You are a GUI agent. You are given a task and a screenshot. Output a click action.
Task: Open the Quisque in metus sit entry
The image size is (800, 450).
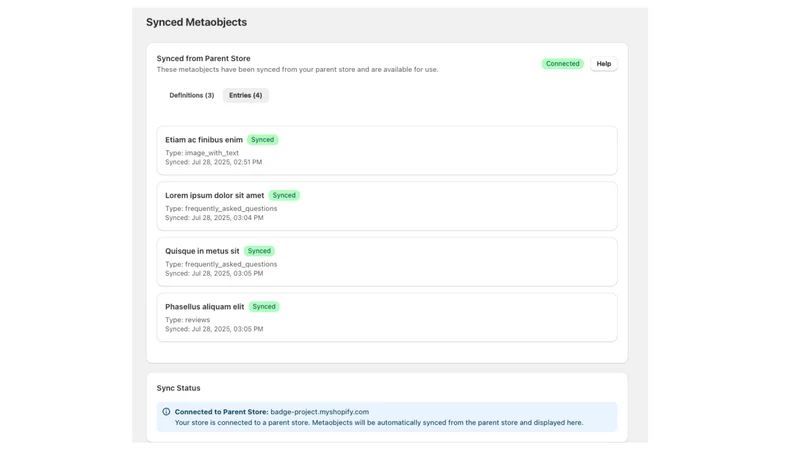pyautogui.click(x=387, y=262)
